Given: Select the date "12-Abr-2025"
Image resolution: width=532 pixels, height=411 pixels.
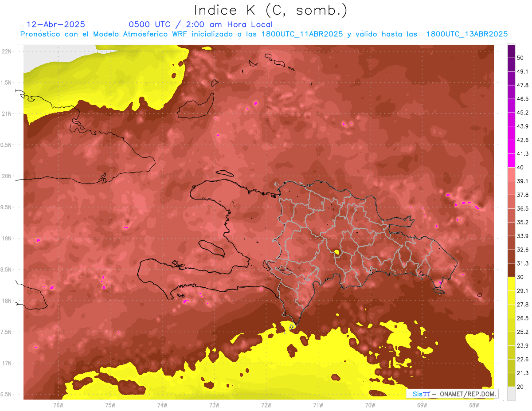Looking at the screenshot, I should click(56, 24).
